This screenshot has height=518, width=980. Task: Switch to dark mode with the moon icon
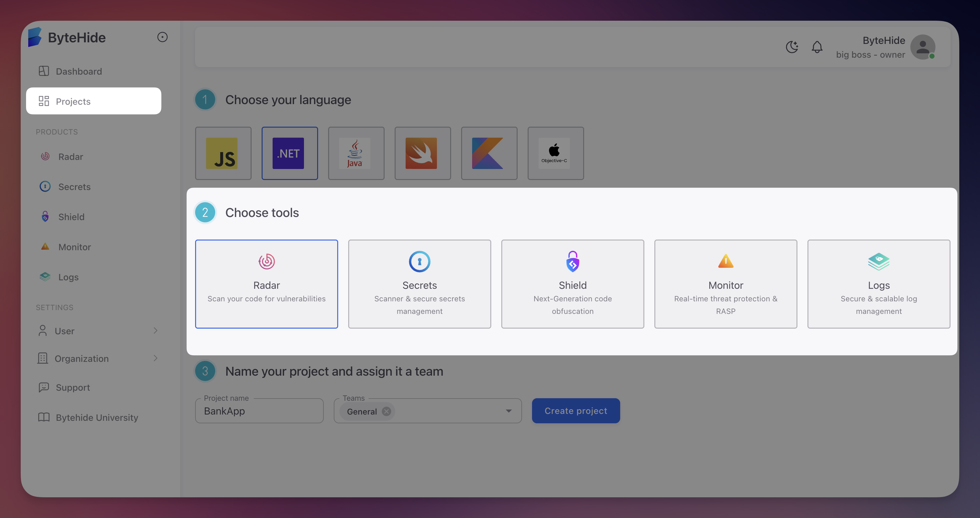pyautogui.click(x=792, y=47)
